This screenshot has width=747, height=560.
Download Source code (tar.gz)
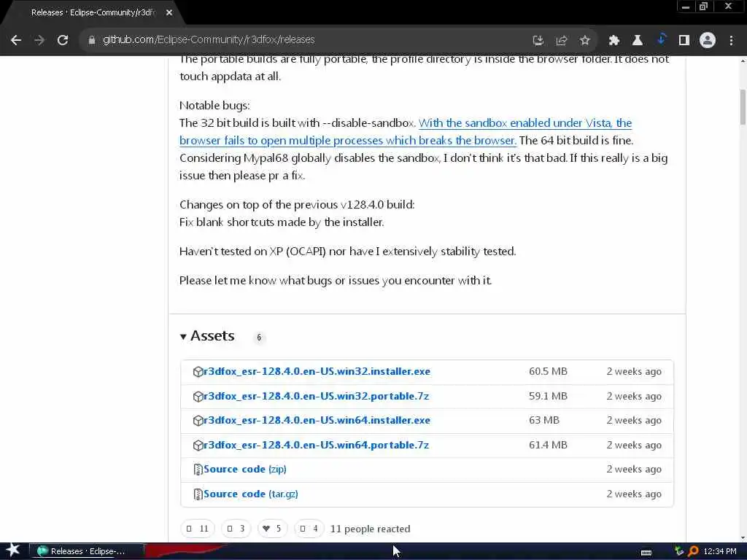(251, 494)
